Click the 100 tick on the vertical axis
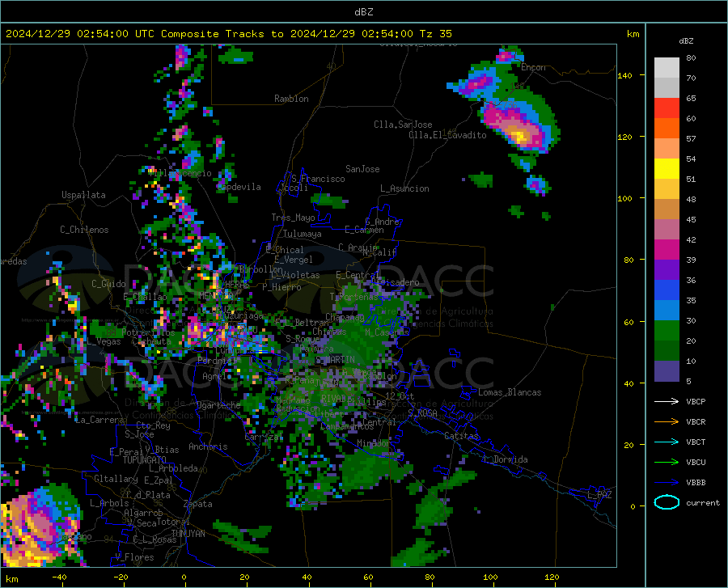728x588 pixels. [624, 199]
